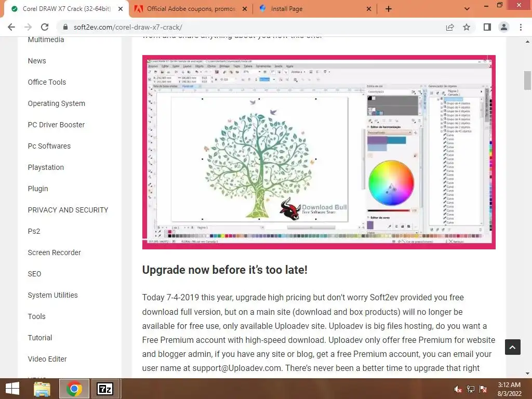
Task: Open the Playstation category
Action: [46, 168]
